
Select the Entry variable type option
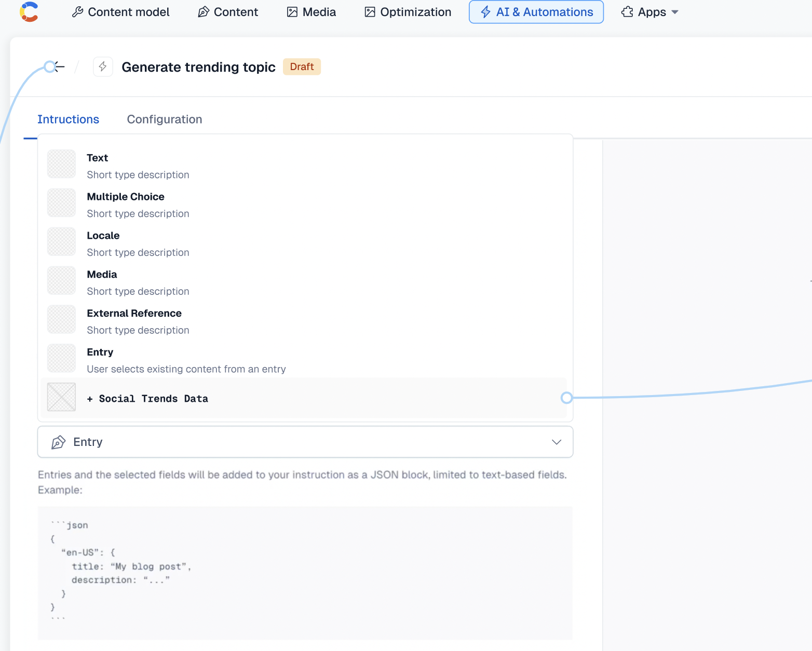coord(305,359)
